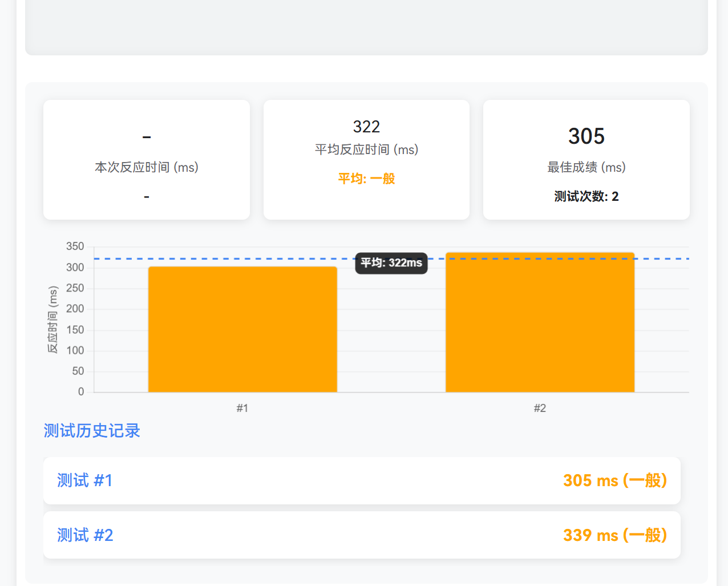Click the 339 ms (一般) result text

click(614, 535)
